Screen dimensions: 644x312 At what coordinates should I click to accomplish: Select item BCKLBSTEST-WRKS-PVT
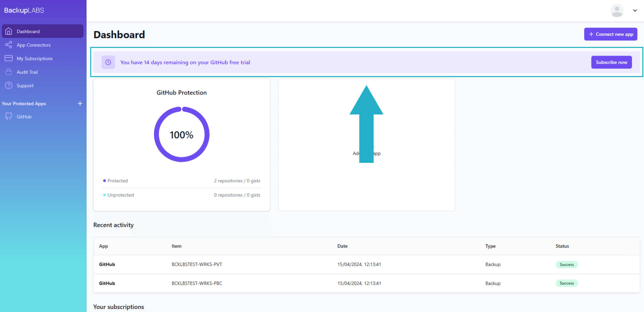coord(197,264)
